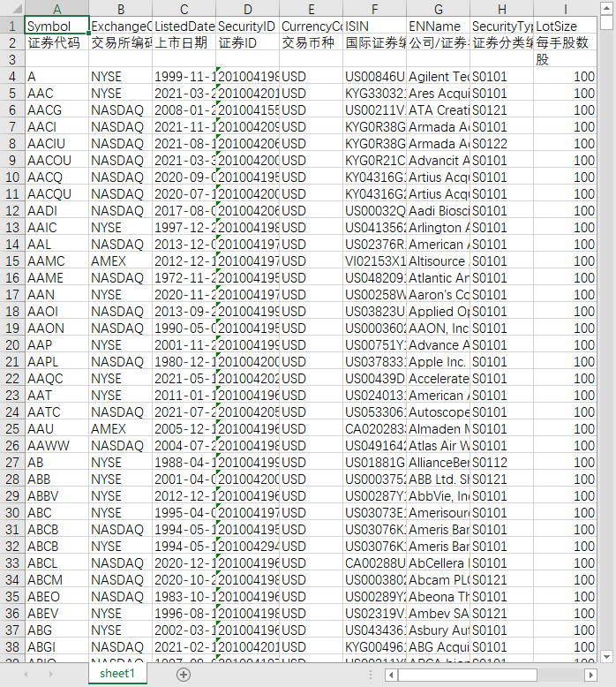Viewport: 616px width, 687px height.
Task: Select column E header
Action: (x=312, y=9)
